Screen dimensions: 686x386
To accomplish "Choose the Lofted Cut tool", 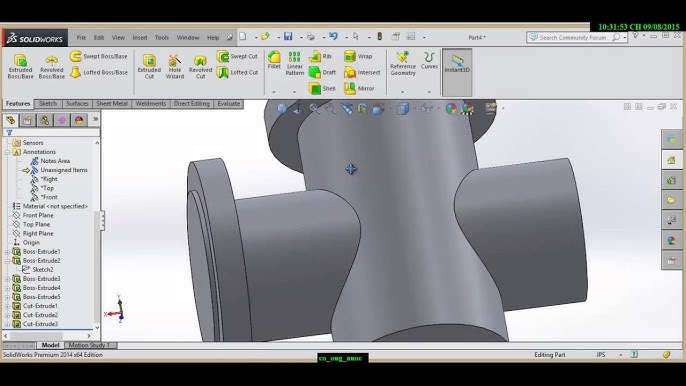I will coord(237,72).
